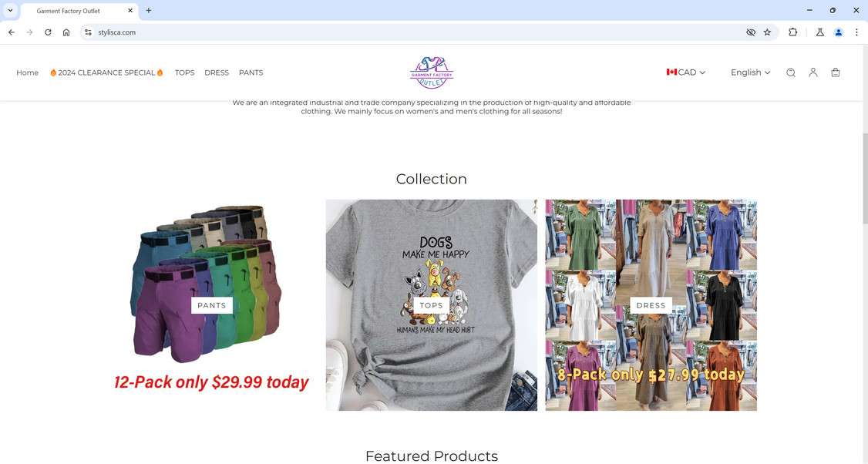The width and height of the screenshot is (868, 464).
Task: Click the tracking protection eye icon
Action: click(x=751, y=32)
